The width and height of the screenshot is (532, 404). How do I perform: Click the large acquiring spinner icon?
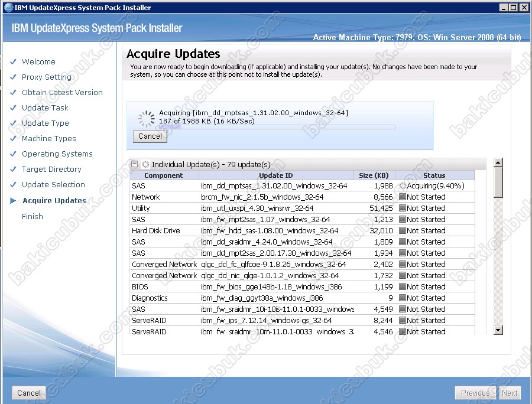[x=147, y=119]
